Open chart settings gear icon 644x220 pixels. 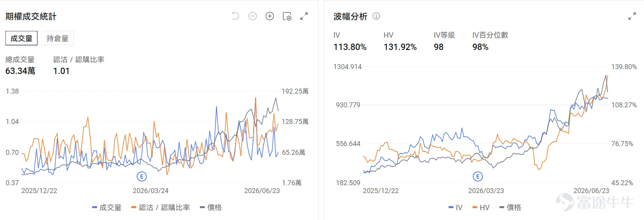287,16
